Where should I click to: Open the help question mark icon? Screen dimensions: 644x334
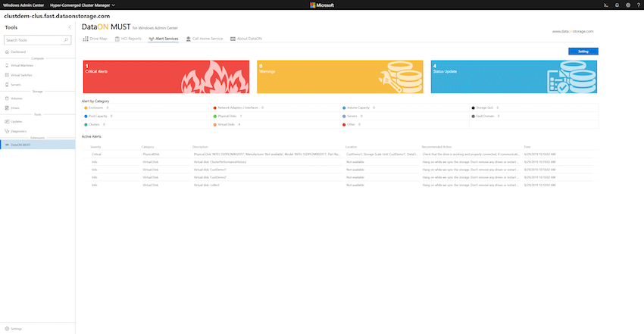click(x=639, y=5)
